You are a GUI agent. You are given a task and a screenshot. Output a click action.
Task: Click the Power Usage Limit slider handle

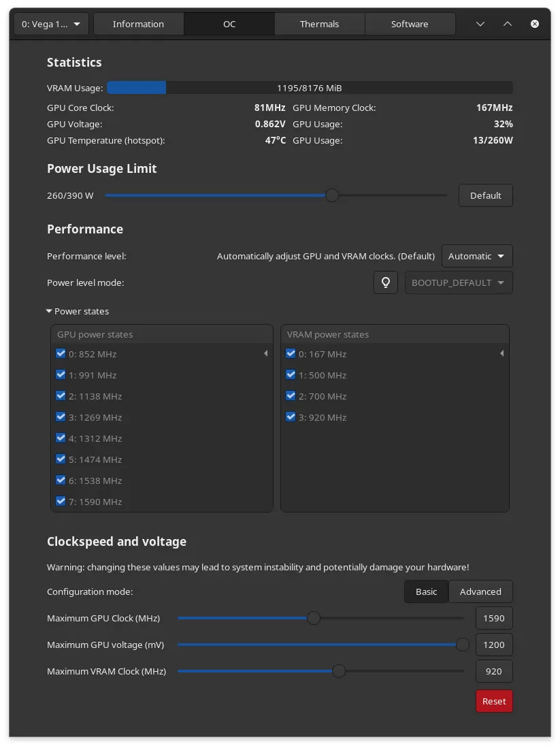(332, 195)
